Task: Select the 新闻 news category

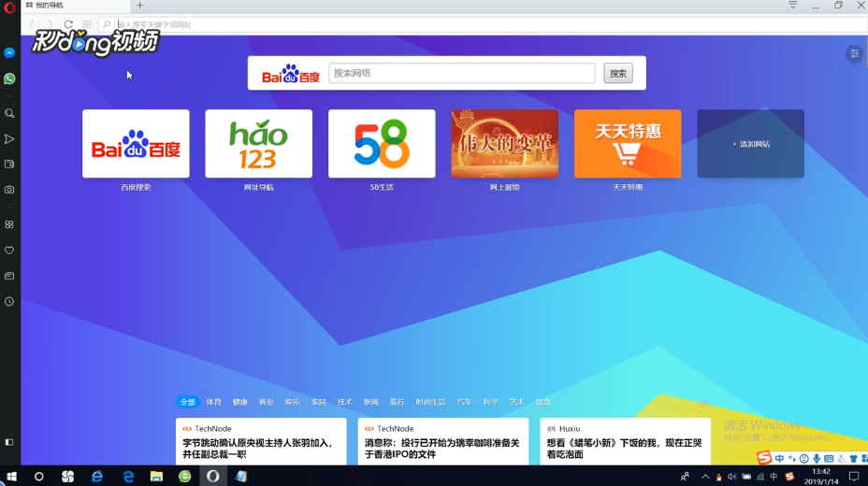Action: (371, 402)
